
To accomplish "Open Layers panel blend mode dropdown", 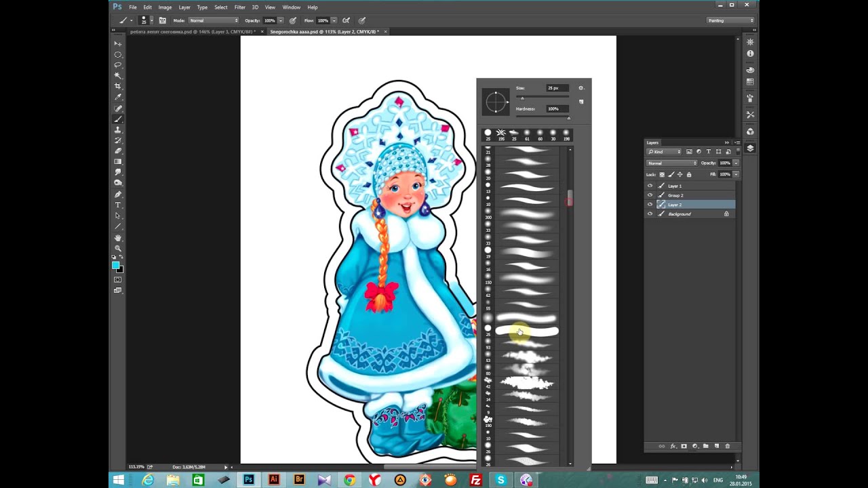I will [x=672, y=163].
